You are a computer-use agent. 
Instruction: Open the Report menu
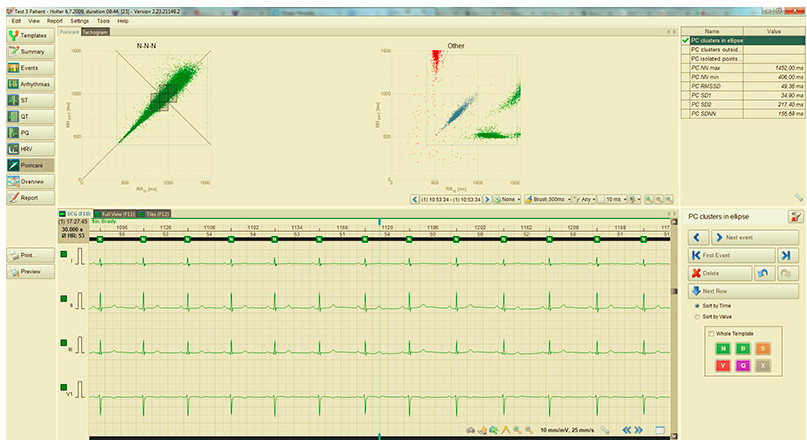pos(55,20)
